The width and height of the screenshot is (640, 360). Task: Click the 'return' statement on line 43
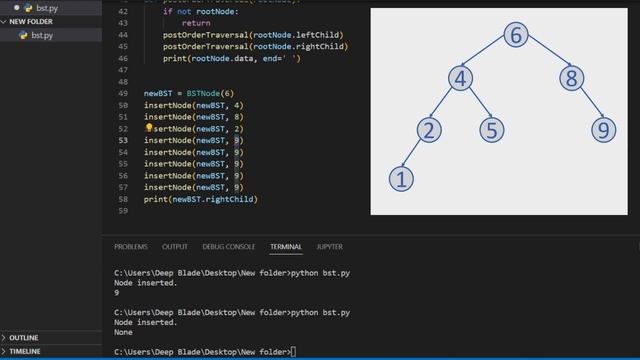pos(196,23)
